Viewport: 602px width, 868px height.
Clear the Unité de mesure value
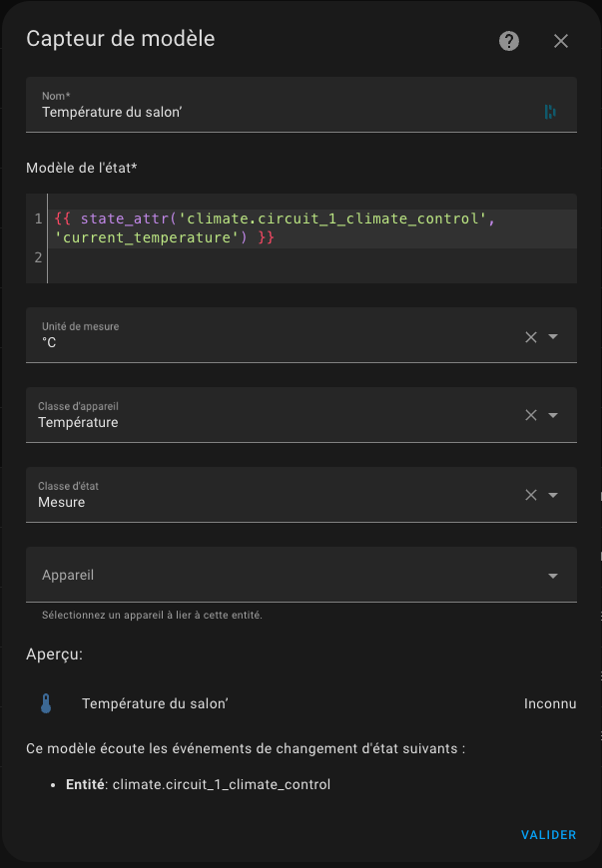click(530, 337)
